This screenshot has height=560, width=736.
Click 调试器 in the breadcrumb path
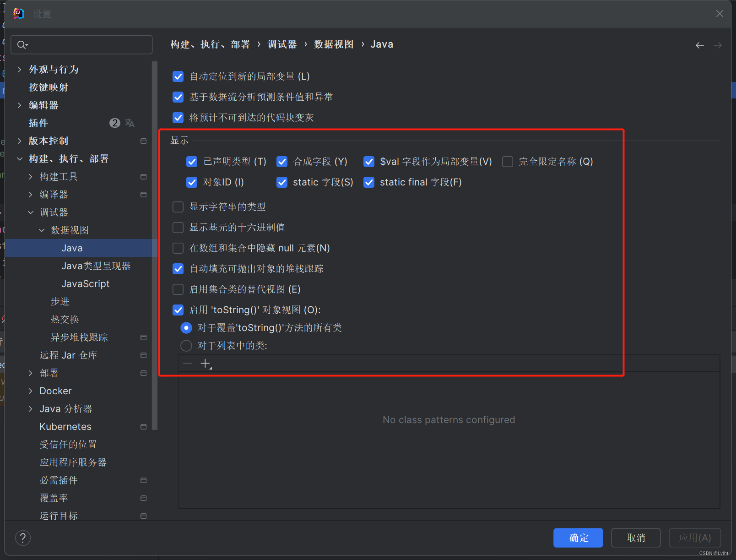tap(282, 44)
